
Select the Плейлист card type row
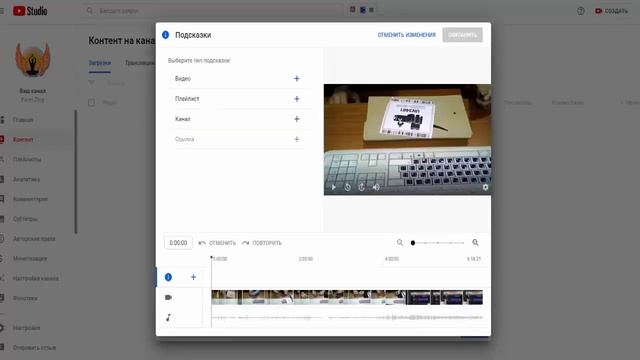pyautogui.click(x=239, y=99)
